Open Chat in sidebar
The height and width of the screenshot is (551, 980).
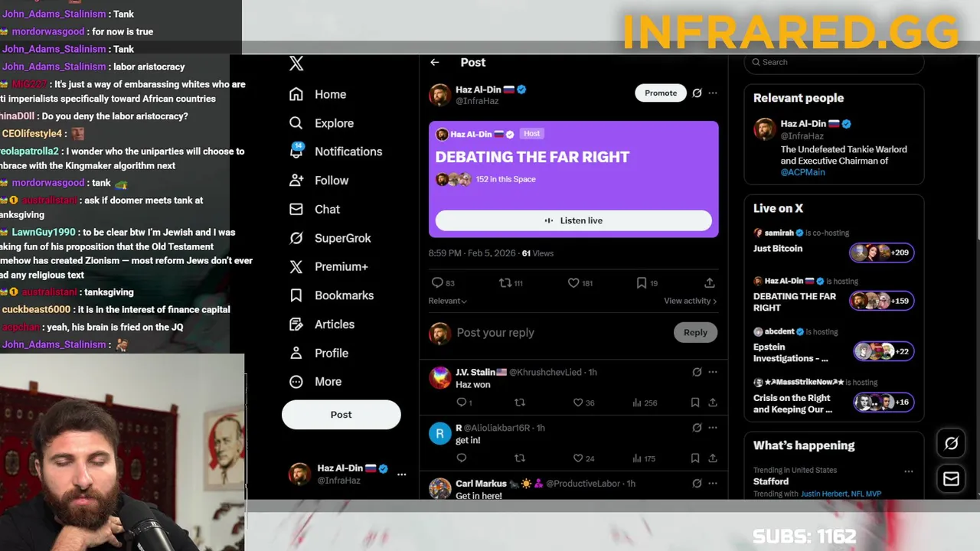point(315,209)
